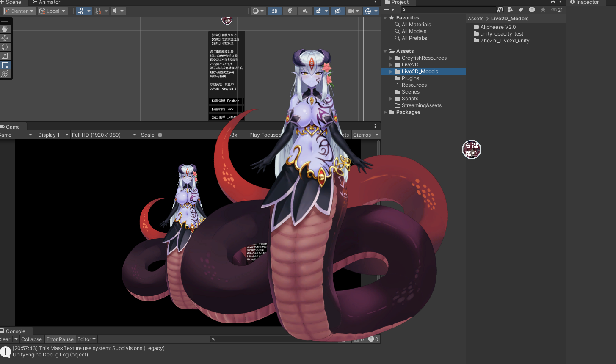Viewport: 616px width, 364px height.
Task: Expand the GreyfishResources folder
Action: click(391, 58)
